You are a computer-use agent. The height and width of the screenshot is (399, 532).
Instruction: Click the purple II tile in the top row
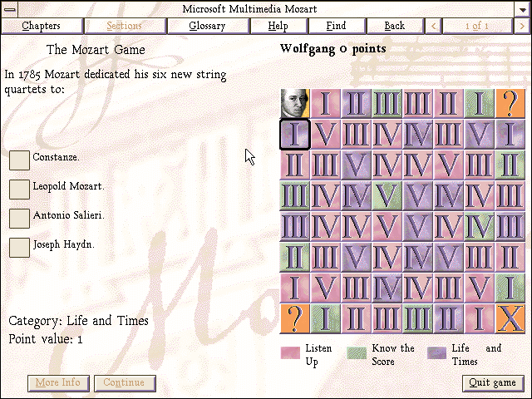pyautogui.click(x=357, y=103)
